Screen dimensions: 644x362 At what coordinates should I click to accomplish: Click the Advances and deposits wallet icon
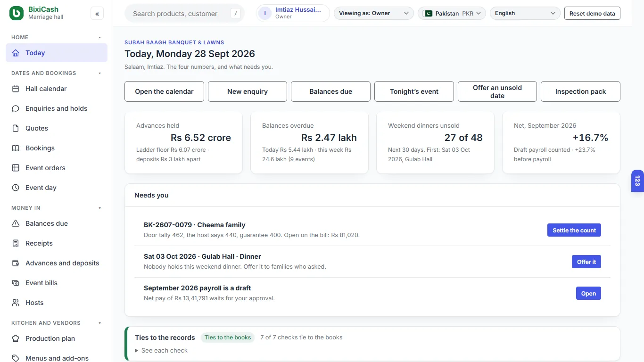point(16,263)
